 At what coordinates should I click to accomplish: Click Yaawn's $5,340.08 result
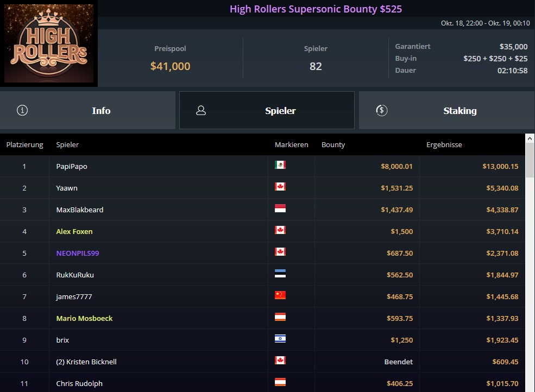point(502,188)
